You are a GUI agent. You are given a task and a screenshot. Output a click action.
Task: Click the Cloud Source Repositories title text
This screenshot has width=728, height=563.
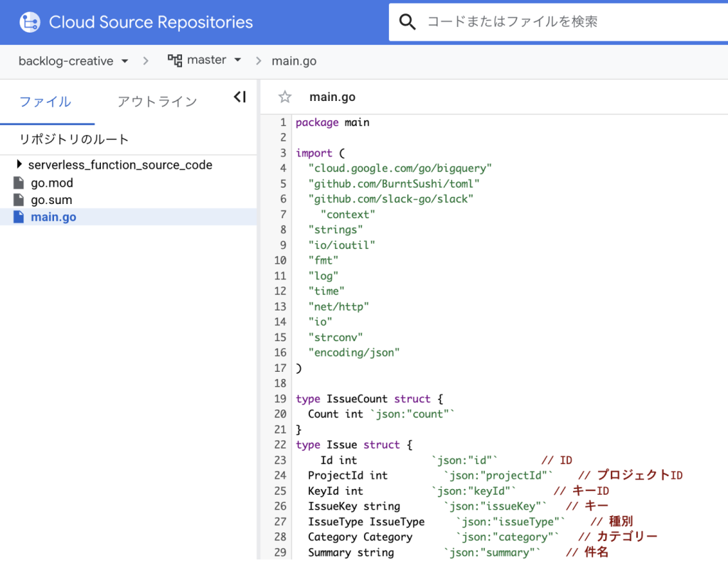pyautogui.click(x=151, y=22)
